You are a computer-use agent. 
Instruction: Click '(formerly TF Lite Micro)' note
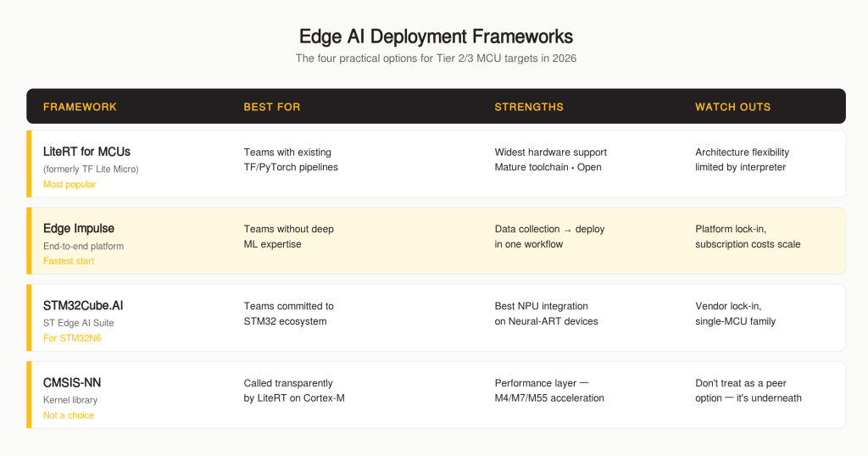pos(91,169)
